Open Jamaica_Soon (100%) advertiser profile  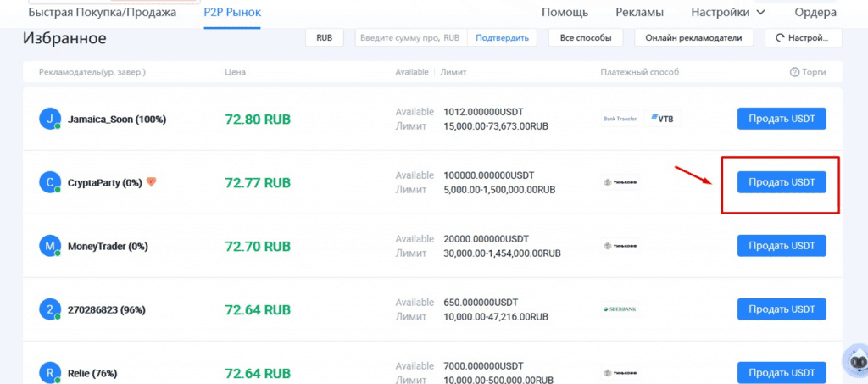[117, 119]
